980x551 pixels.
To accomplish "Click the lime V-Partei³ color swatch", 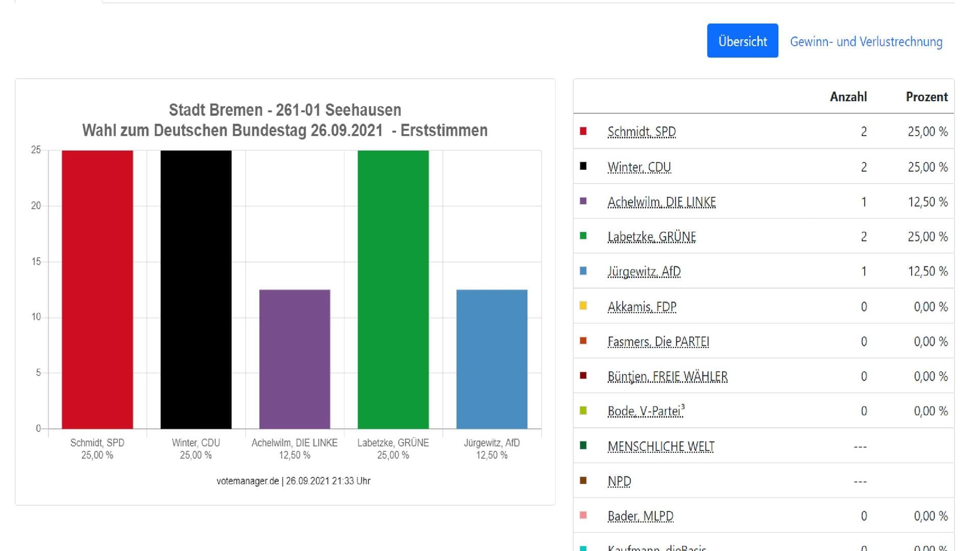I will (583, 410).
